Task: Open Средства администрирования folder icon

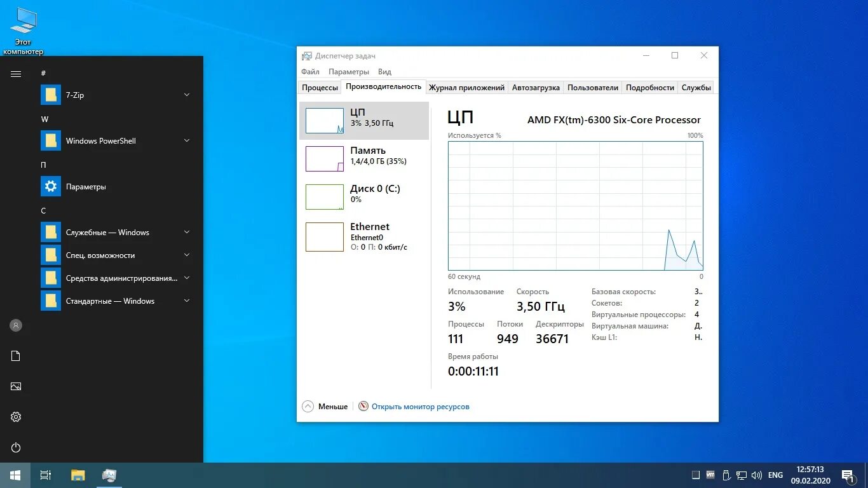Action: pos(51,278)
